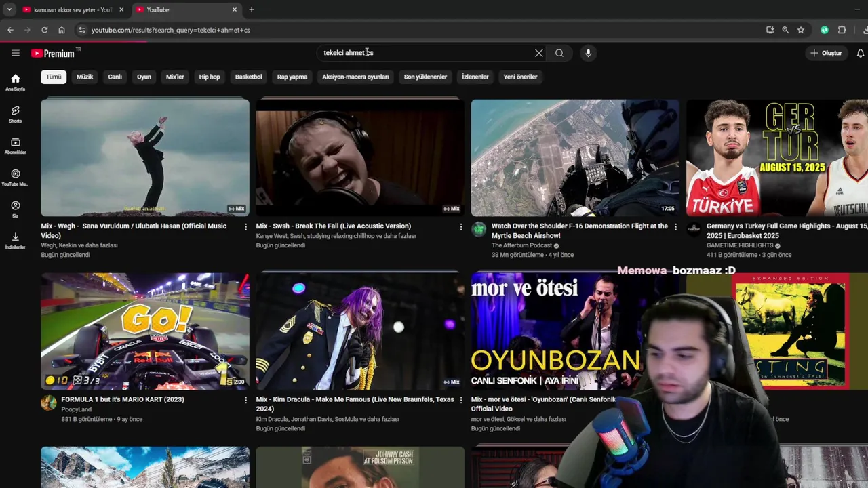The height and width of the screenshot is (488, 868).
Task: Open the Red Bull Mario Kart thumbnail
Action: [145, 331]
